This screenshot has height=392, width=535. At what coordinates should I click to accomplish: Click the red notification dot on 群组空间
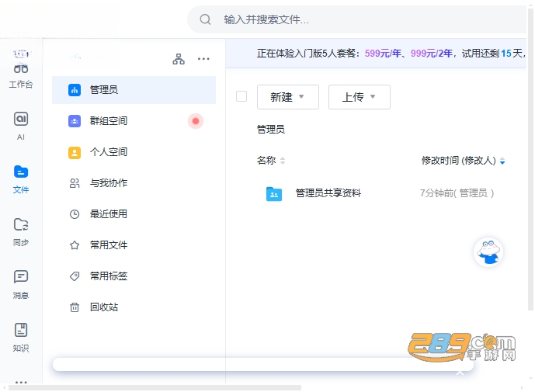click(196, 121)
